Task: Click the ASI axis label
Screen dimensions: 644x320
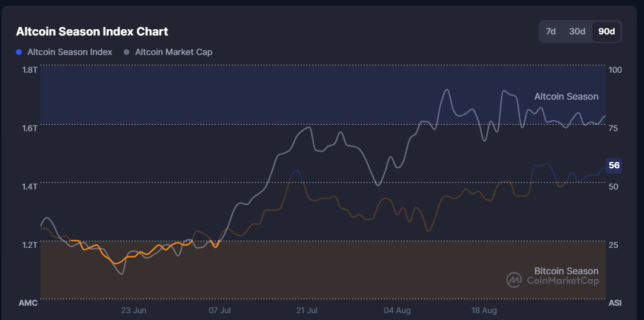Action: [x=614, y=302]
